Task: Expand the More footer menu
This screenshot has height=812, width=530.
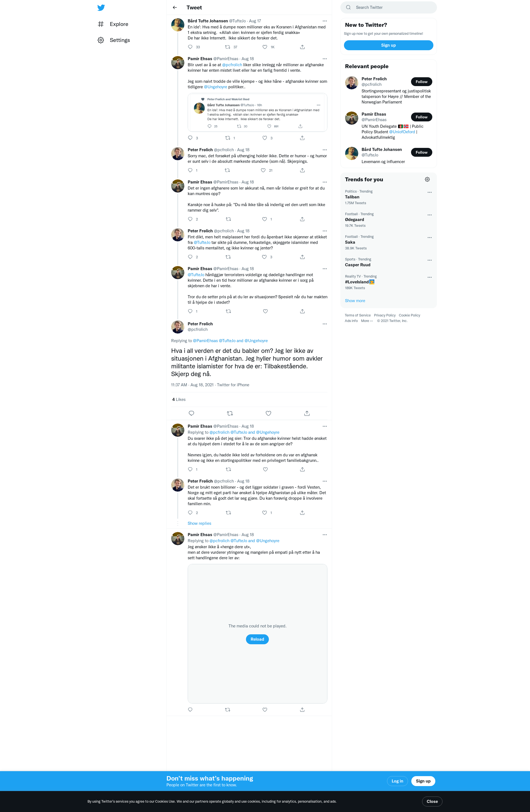Action: [x=367, y=321]
